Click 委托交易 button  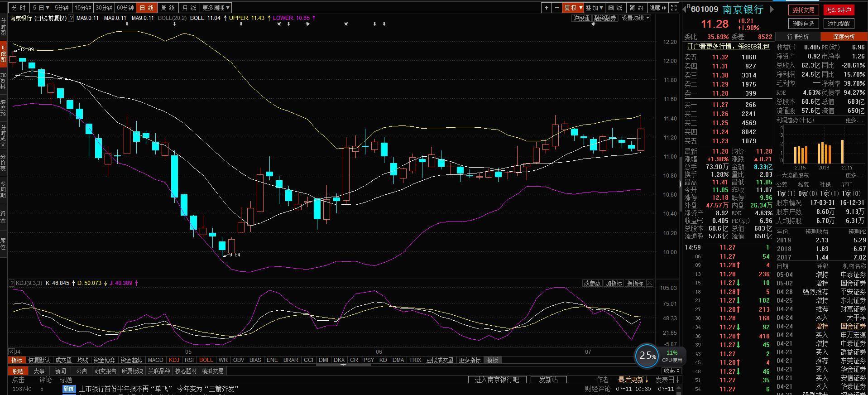pyautogui.click(x=804, y=10)
